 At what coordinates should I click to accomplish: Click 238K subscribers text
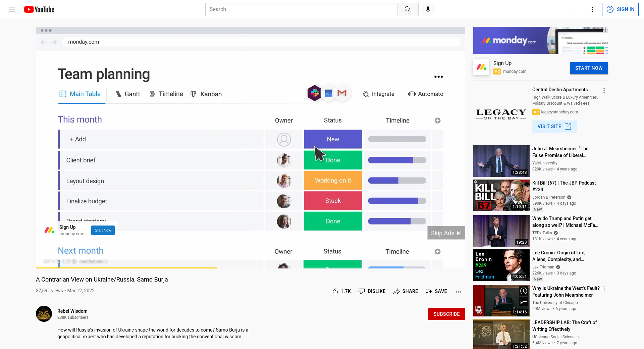(x=73, y=317)
